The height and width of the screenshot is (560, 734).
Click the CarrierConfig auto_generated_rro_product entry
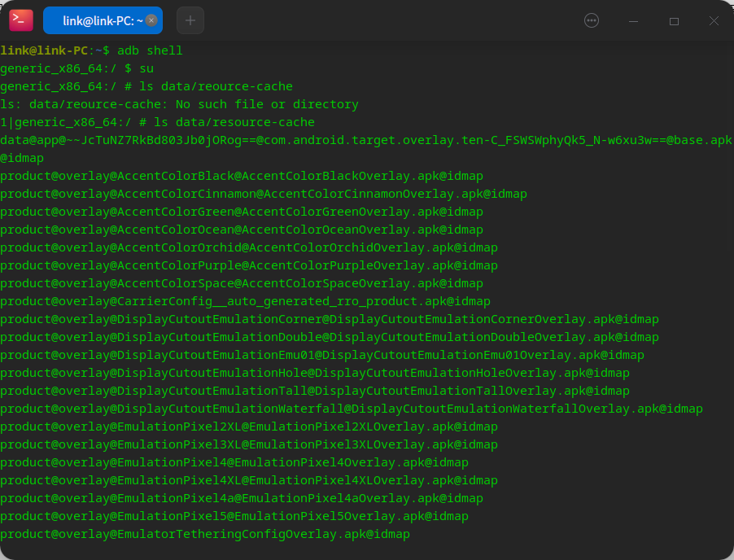pos(245,301)
